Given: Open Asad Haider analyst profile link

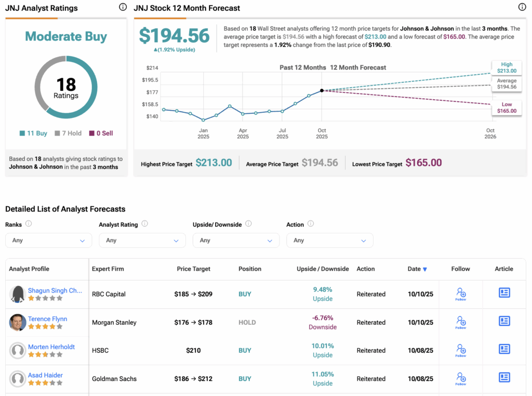Looking at the screenshot, I should coord(45,375).
